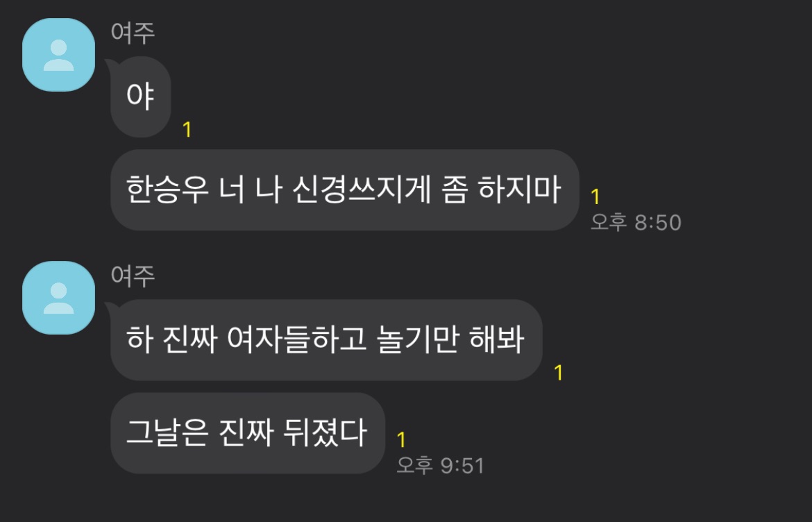Viewport: 812px width, 522px height.
Task: Click the yellow unread 1 beside 야
Action: 187,130
